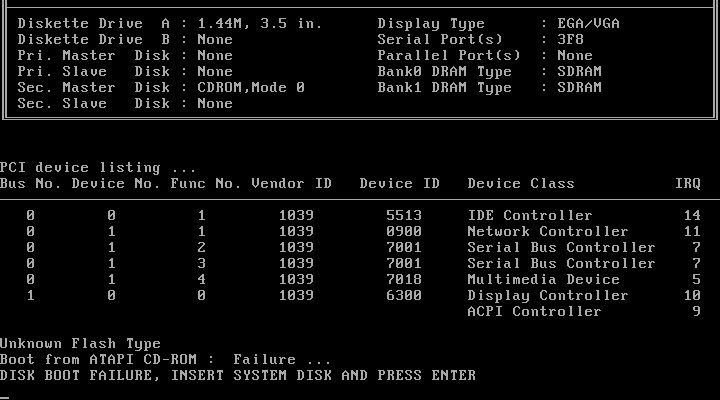Click device ID '0900'

(404, 231)
